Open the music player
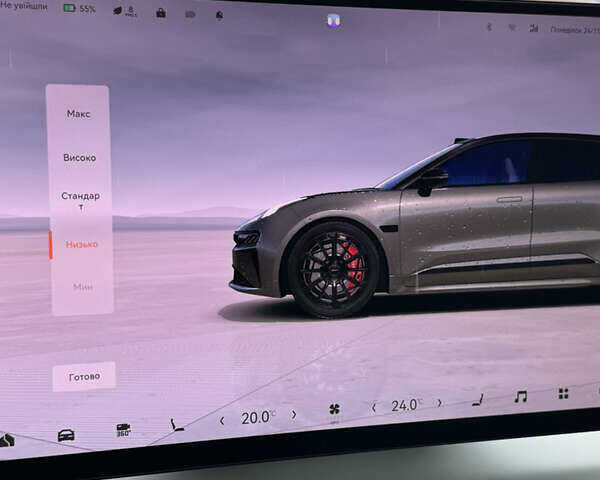The image size is (600, 480). tap(520, 397)
